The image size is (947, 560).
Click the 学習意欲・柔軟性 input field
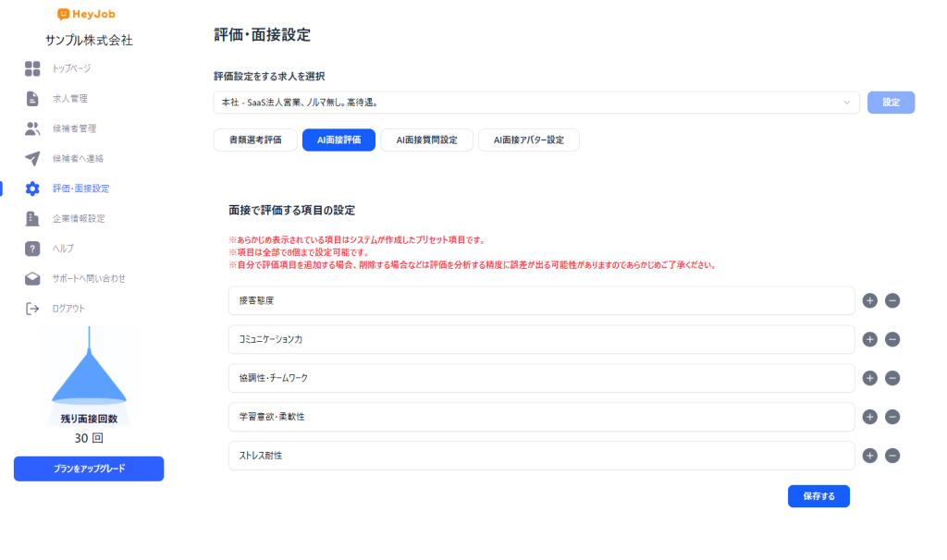coord(541,417)
